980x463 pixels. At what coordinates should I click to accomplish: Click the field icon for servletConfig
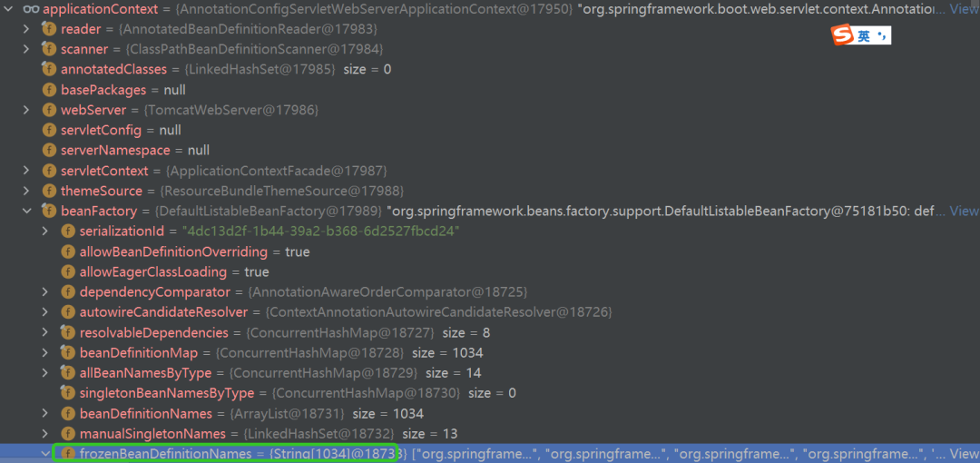49,130
